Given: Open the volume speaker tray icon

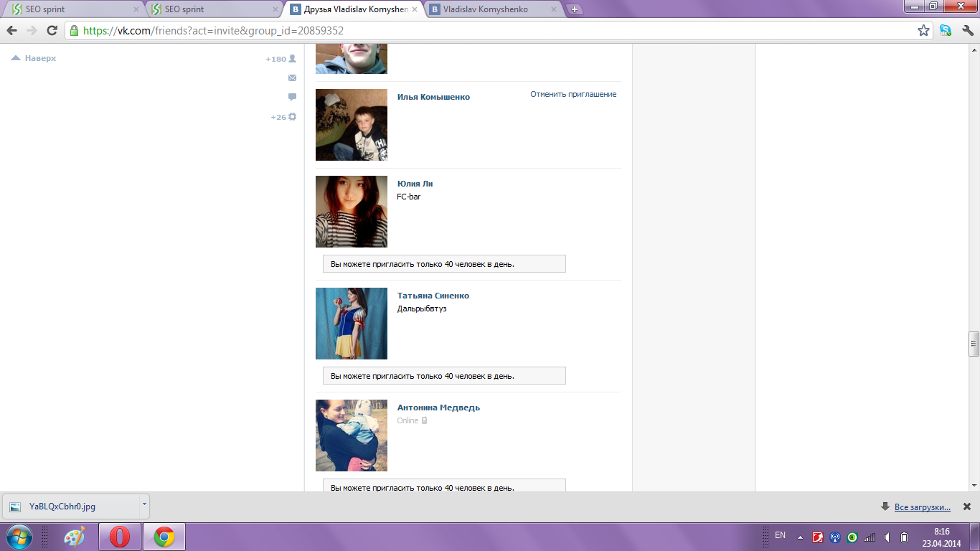Looking at the screenshot, I should click(x=887, y=537).
